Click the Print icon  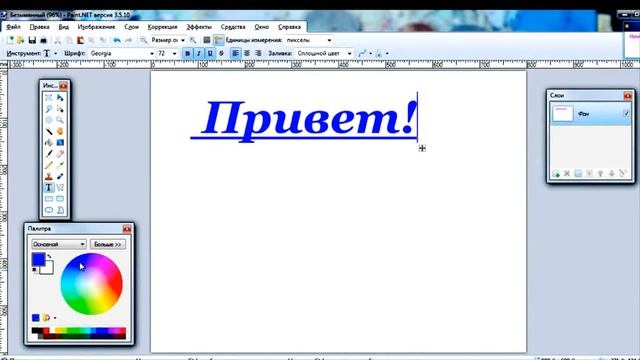[x=43, y=40]
